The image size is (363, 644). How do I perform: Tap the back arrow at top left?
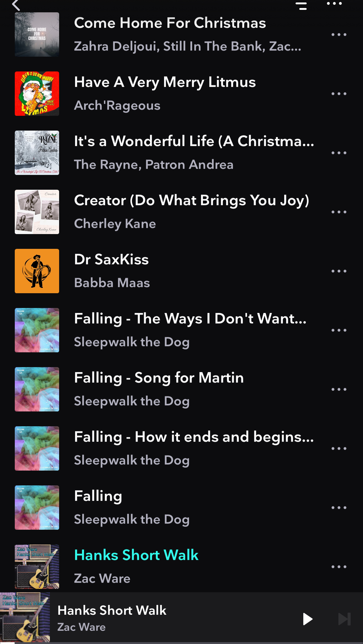(16, 5)
